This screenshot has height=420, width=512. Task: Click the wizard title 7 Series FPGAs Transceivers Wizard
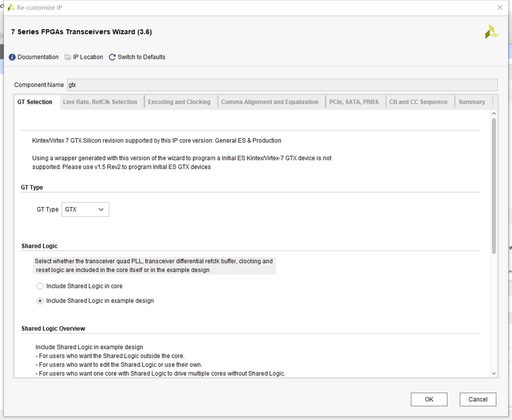[82, 32]
